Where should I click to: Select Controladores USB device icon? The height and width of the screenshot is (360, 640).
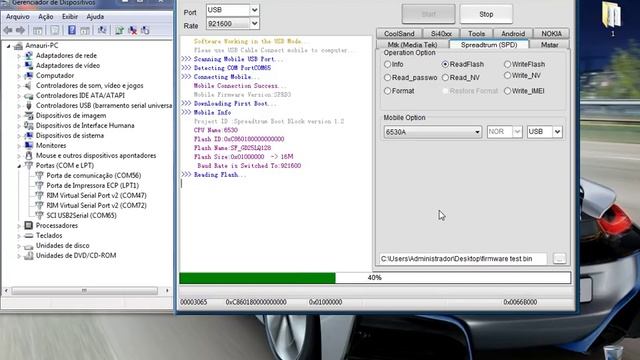[29, 105]
